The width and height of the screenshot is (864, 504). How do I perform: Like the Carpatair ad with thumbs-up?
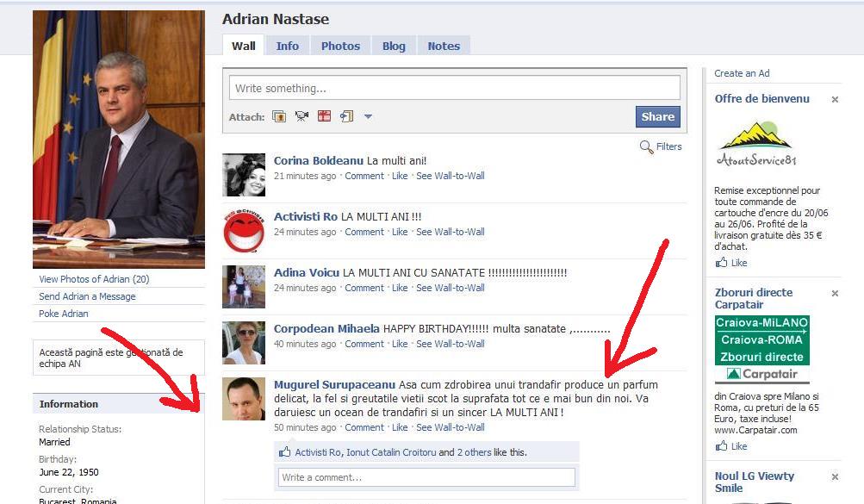point(730,446)
